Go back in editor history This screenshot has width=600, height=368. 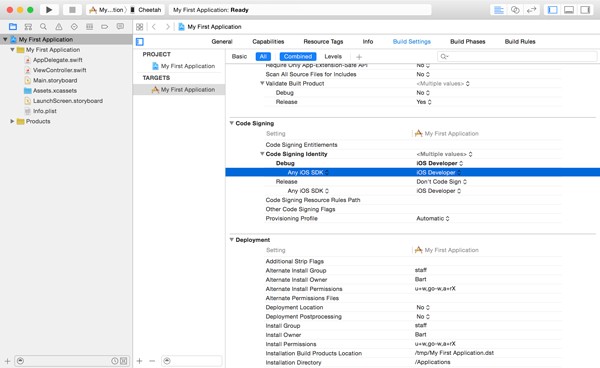154,27
